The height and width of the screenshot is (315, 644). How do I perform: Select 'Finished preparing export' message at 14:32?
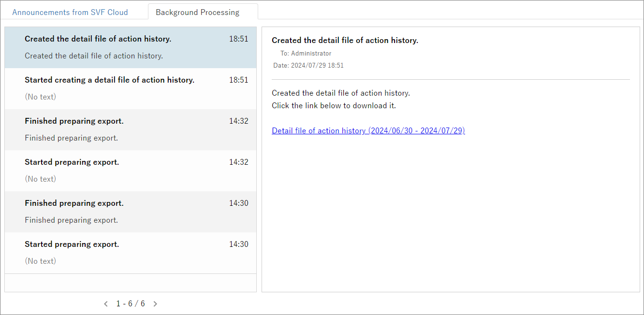(x=131, y=129)
